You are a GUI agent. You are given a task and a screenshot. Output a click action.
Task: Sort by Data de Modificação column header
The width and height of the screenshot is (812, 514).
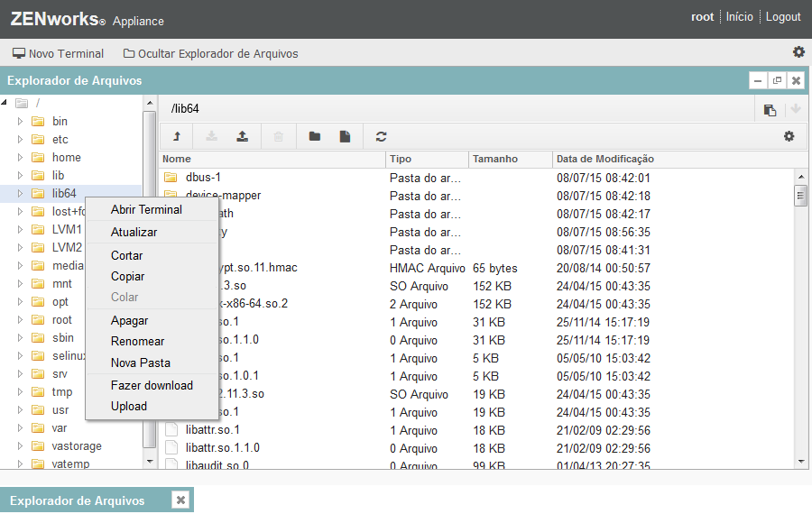click(x=604, y=159)
